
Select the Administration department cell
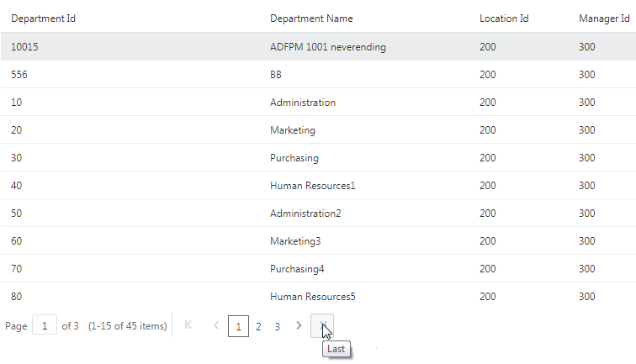pos(303,103)
